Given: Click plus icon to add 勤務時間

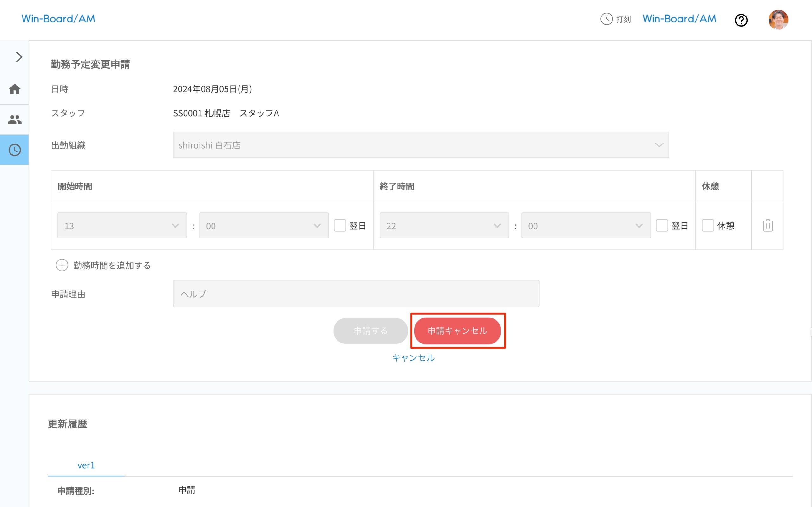Looking at the screenshot, I should click(x=62, y=265).
